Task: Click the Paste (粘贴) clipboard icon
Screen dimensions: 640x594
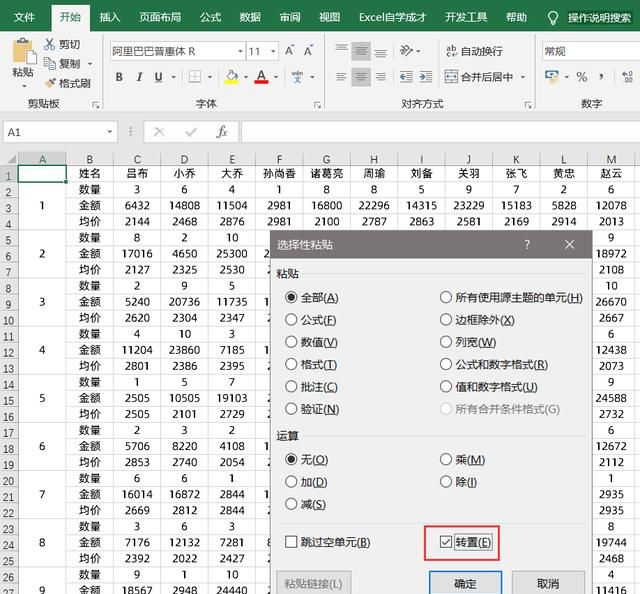Action: 23,51
